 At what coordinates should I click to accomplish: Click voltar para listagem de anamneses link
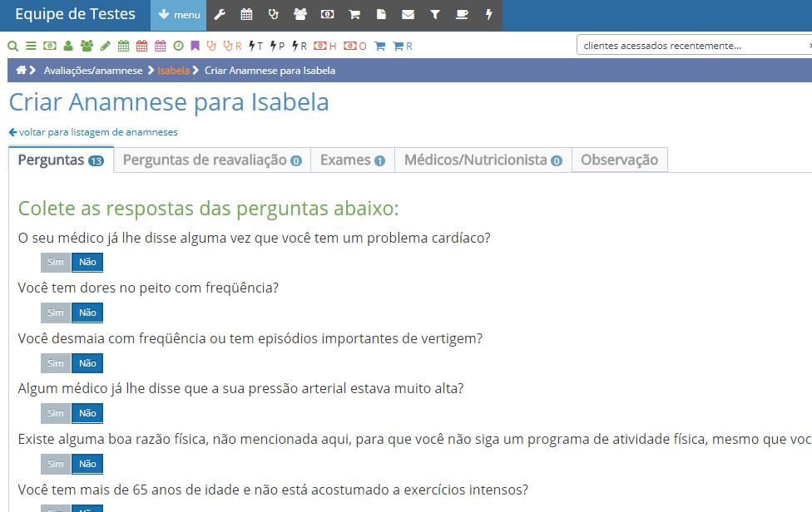click(93, 132)
